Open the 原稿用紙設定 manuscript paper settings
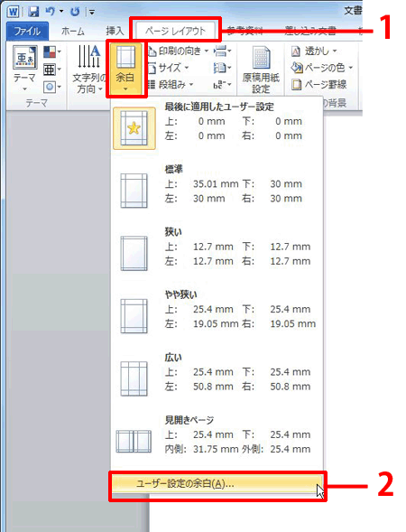The width and height of the screenshot is (406, 532). click(261, 70)
